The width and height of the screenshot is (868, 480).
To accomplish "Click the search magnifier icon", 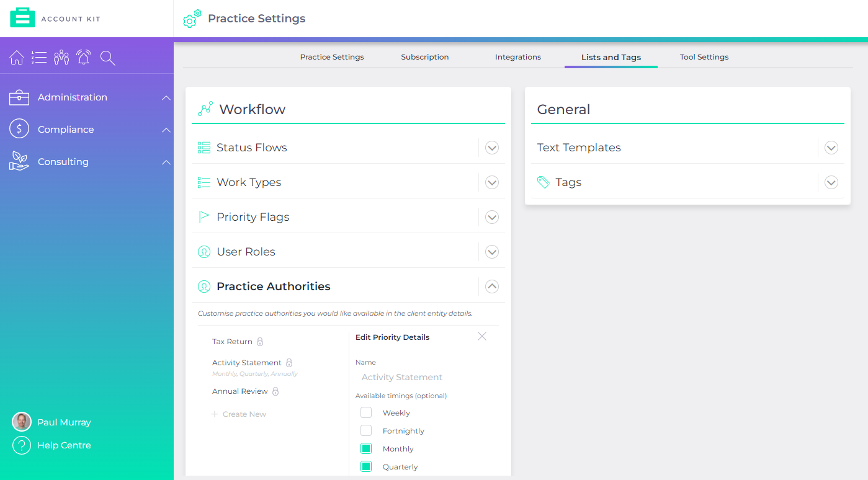I will [x=108, y=58].
